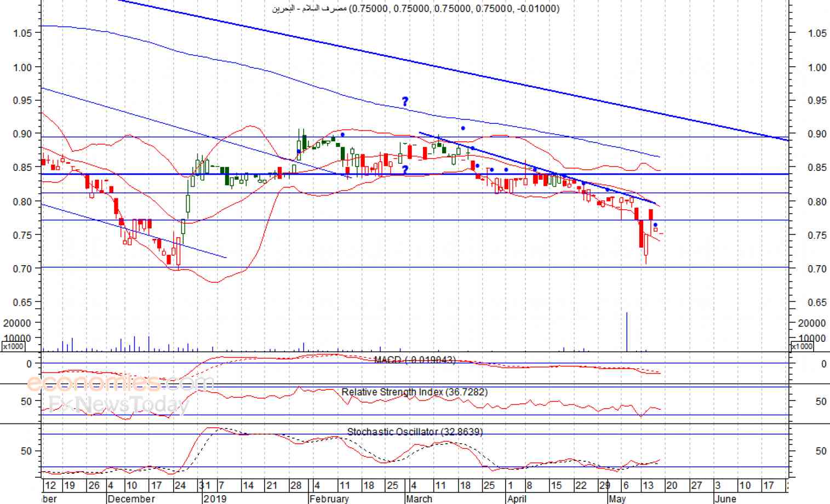Click the MACD indicator label
The width and height of the screenshot is (830, 504).
tap(415, 360)
